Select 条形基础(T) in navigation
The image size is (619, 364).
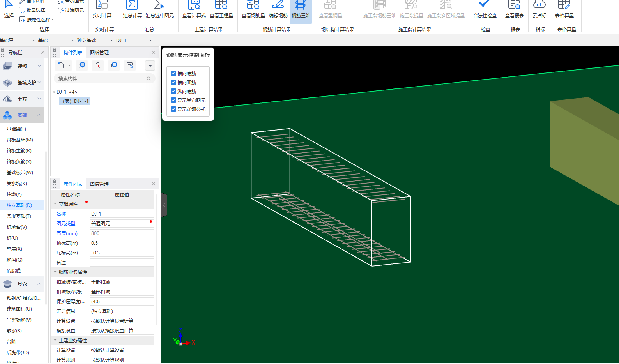(x=19, y=216)
